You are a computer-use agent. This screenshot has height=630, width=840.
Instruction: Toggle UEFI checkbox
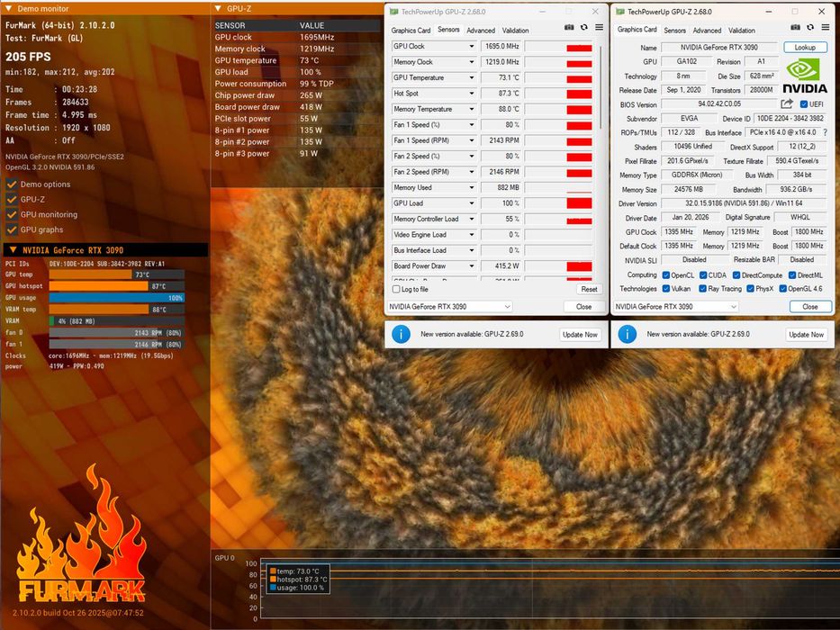804,103
